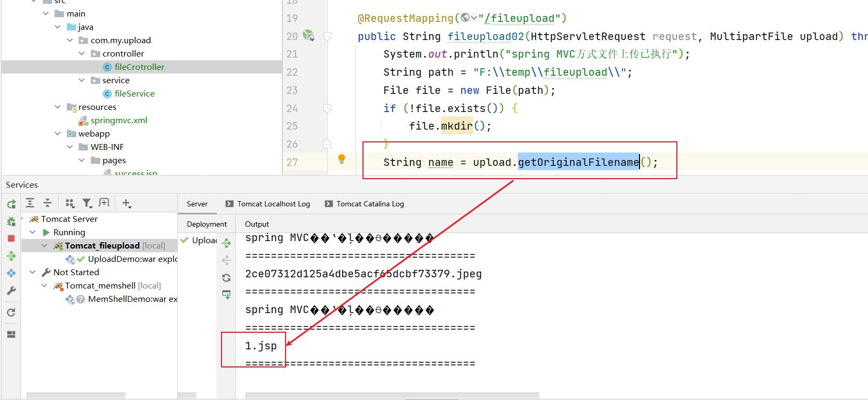868x400 pixels.
Task: Toggle code fold marker at line 20
Action: [328, 36]
